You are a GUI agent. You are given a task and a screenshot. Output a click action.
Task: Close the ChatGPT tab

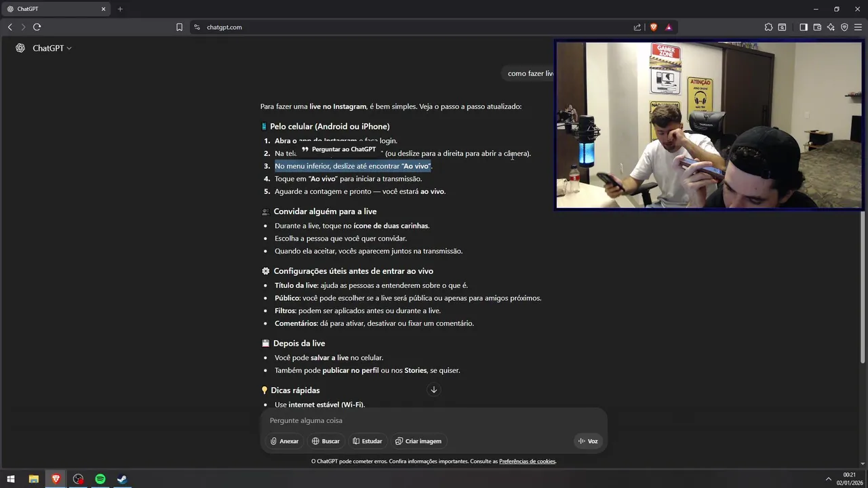(104, 9)
